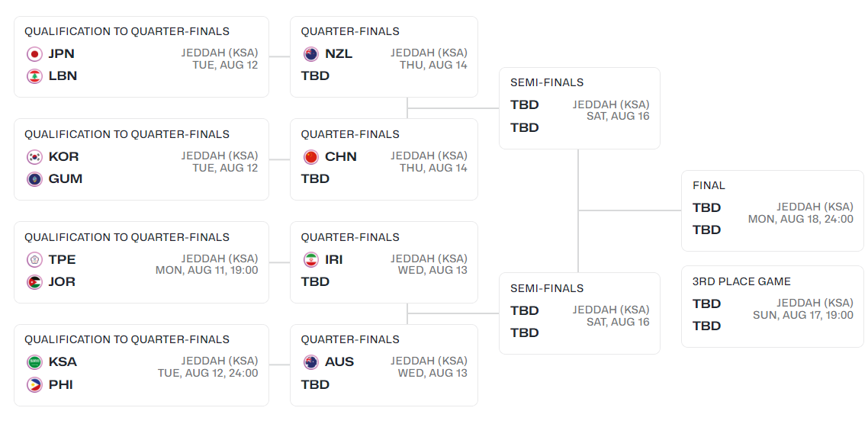Open the JPN vs LBN qualification match
The width and height of the screenshot is (868, 424).
tap(141, 57)
